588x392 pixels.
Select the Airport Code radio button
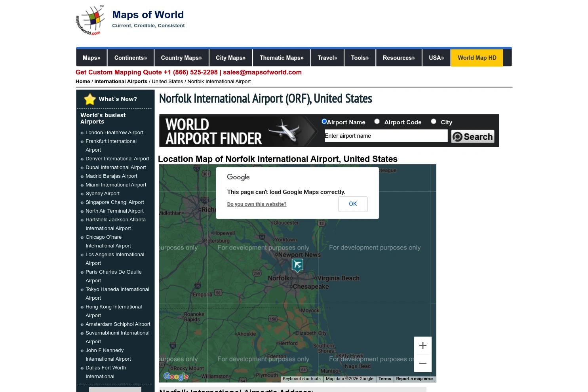(x=377, y=122)
